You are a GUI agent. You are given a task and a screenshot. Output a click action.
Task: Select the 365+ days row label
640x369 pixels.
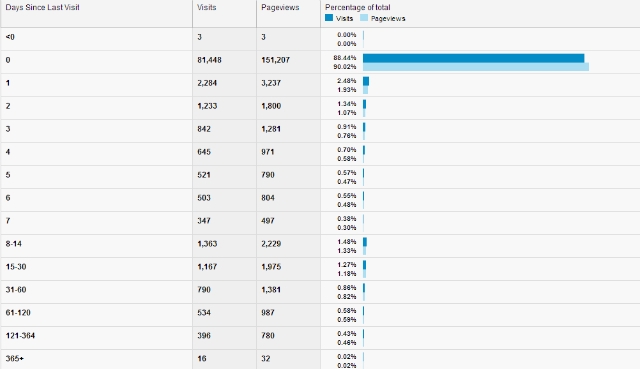[15, 358]
